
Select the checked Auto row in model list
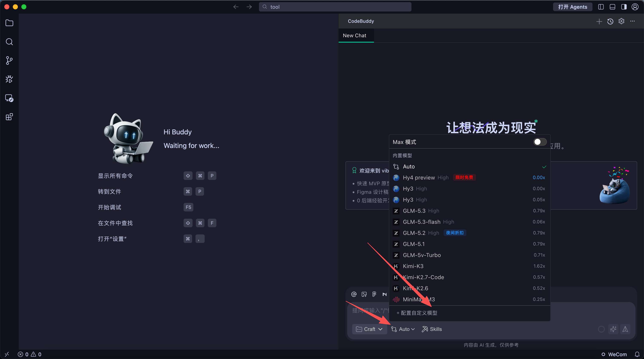coord(470,167)
